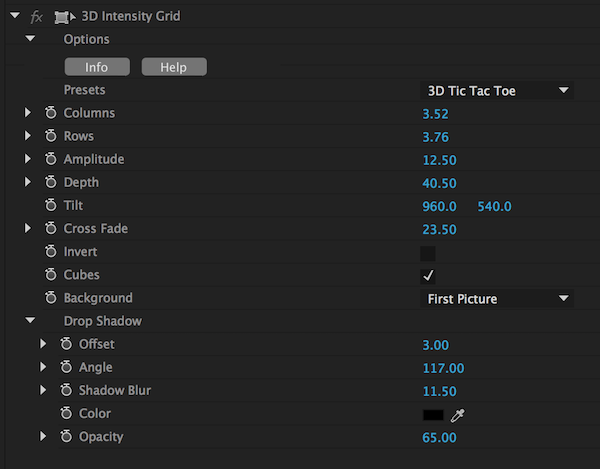The width and height of the screenshot is (600, 469).
Task: Click the Cross Fade stopwatch icon
Action: [x=51, y=228]
